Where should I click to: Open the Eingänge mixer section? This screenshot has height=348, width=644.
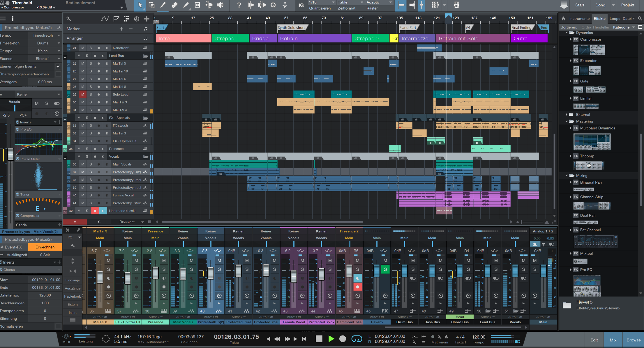pos(73,280)
